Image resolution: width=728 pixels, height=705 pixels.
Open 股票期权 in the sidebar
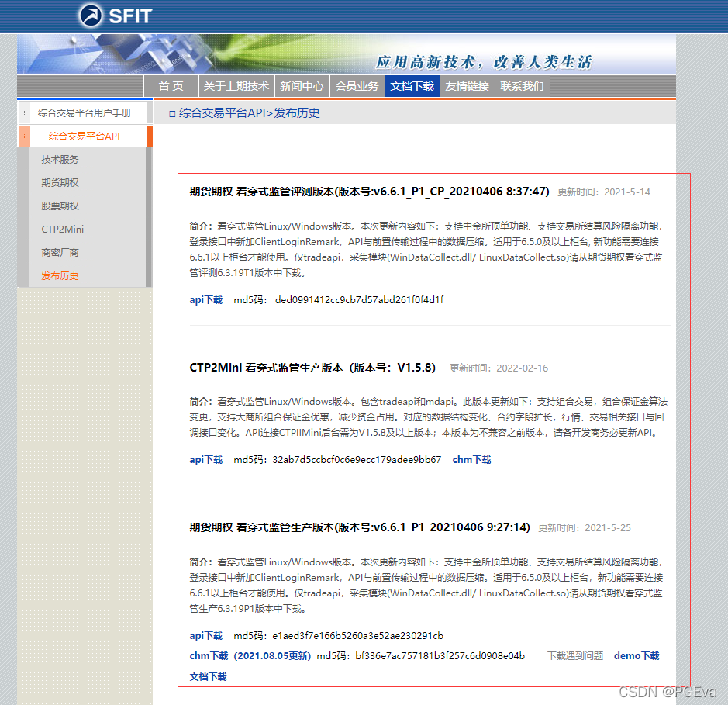(60, 206)
